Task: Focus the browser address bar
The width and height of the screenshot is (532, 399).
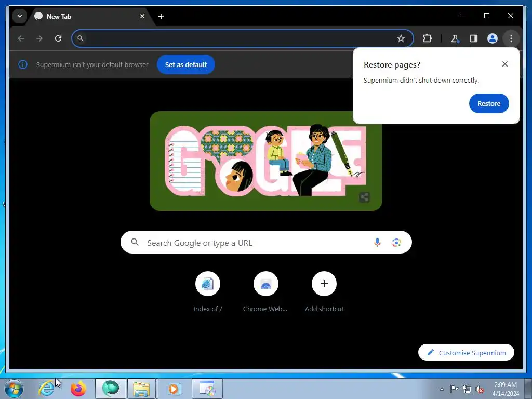Action: click(242, 38)
